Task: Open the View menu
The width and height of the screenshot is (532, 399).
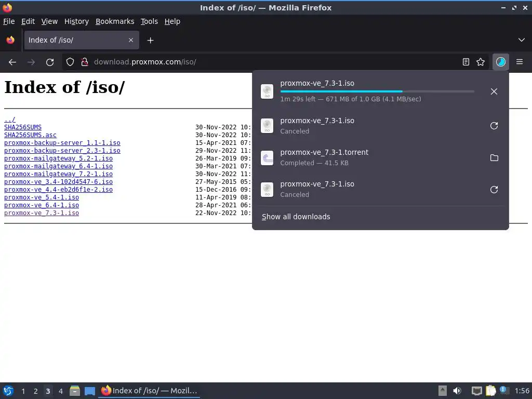Action: point(49,21)
